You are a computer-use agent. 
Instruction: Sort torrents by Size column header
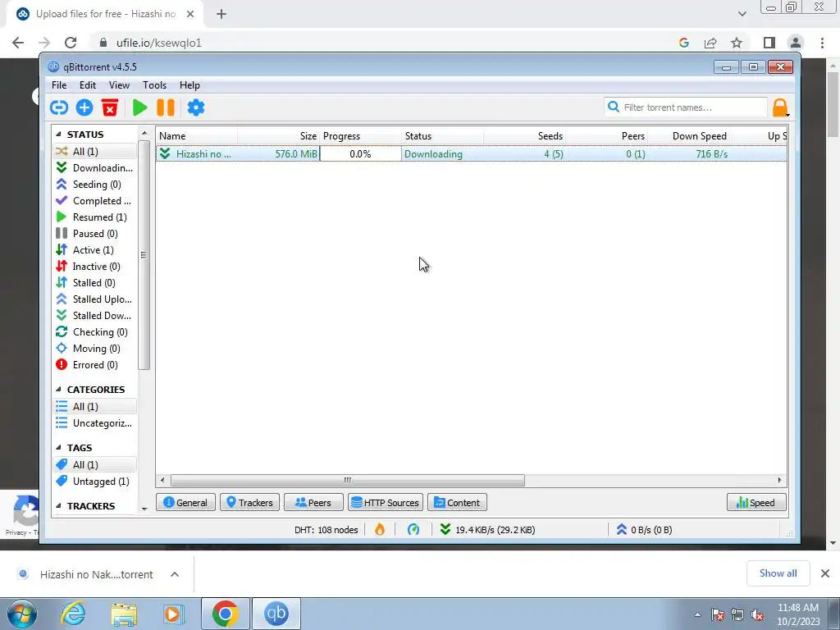(279, 136)
